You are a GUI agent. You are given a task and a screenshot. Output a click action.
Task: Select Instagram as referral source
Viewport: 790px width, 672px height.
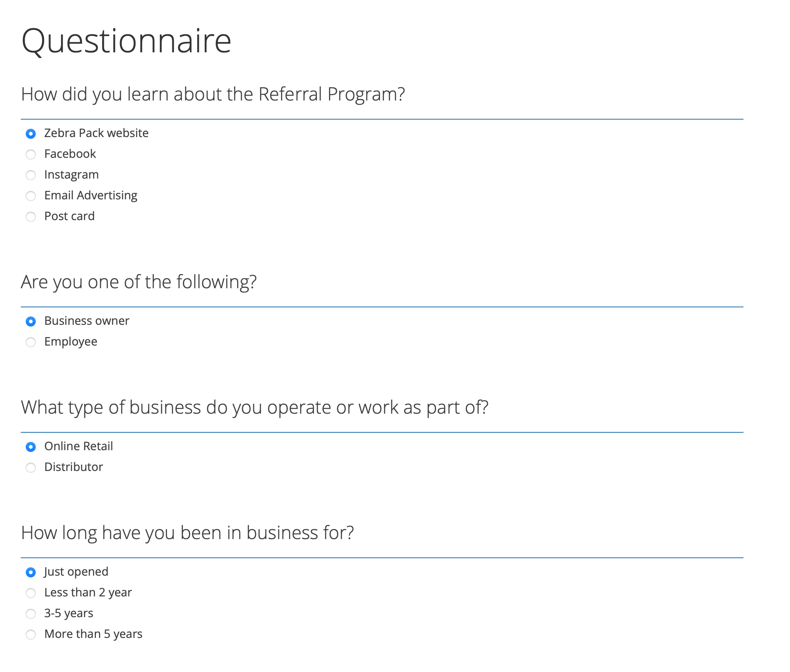(x=31, y=175)
